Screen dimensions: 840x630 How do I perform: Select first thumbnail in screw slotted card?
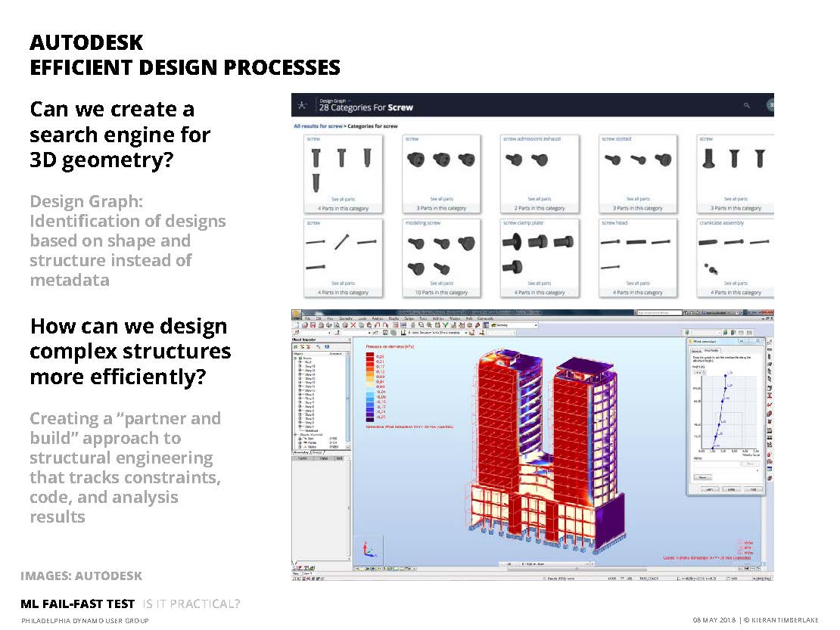click(x=612, y=159)
